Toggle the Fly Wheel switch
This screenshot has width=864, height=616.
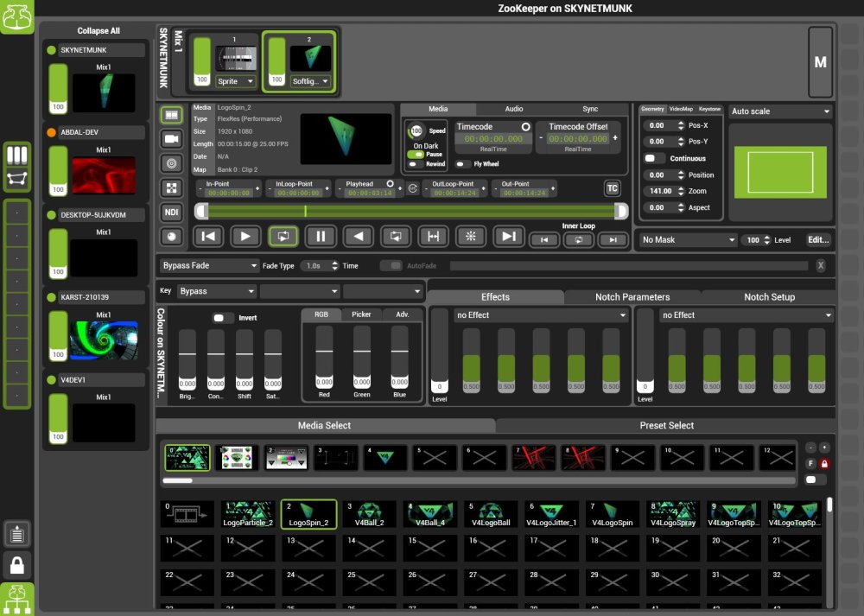click(x=462, y=163)
